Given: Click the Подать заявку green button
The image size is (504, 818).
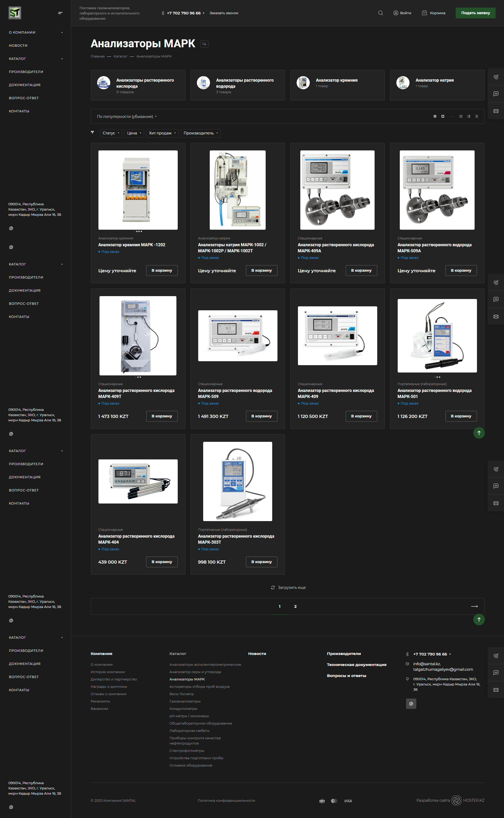Looking at the screenshot, I should (x=475, y=13).
